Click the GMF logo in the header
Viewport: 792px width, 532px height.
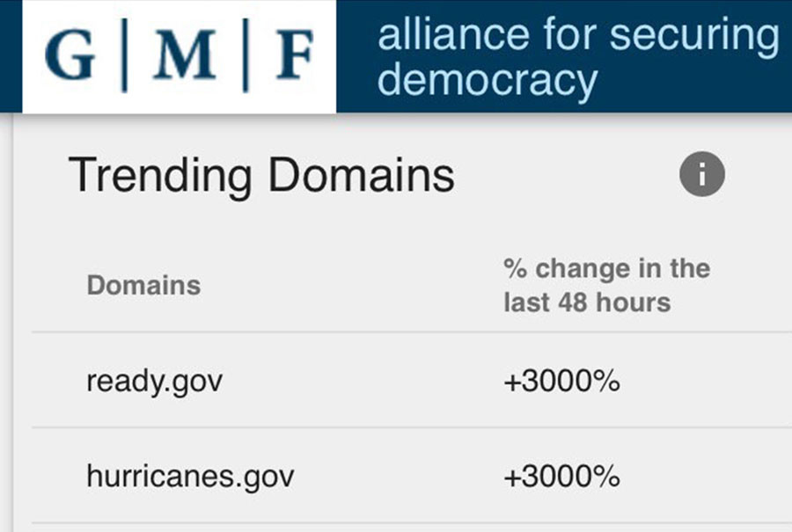point(180,56)
